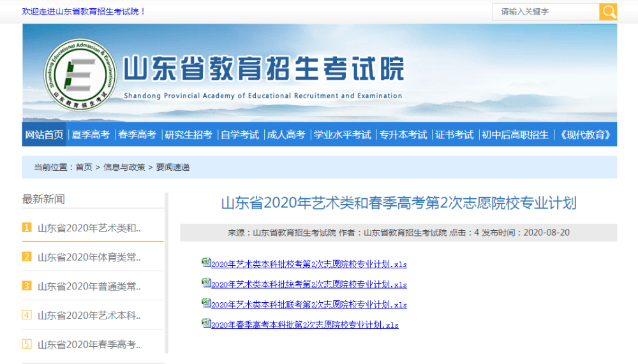The height and width of the screenshot is (364, 638).
Task: Click rank badge 5 in 最新新闻 list
Action: pos(27,344)
